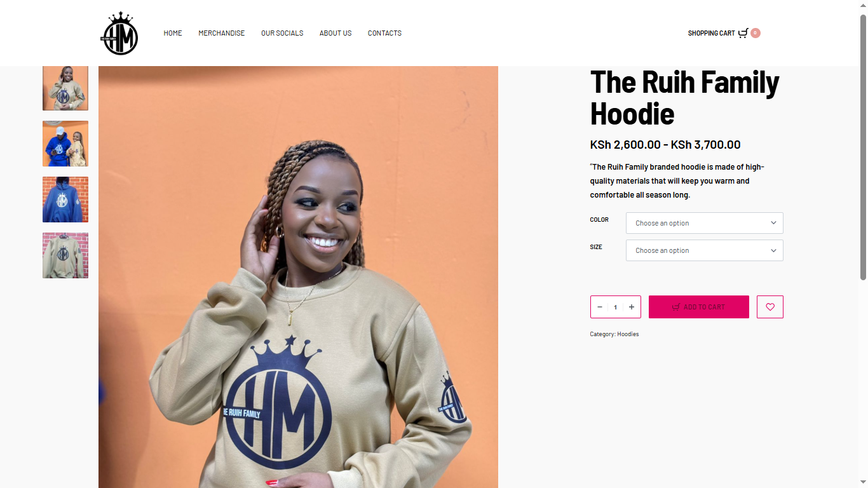
Task: Click the HM Ruih Family logo
Action: pyautogui.click(x=119, y=33)
